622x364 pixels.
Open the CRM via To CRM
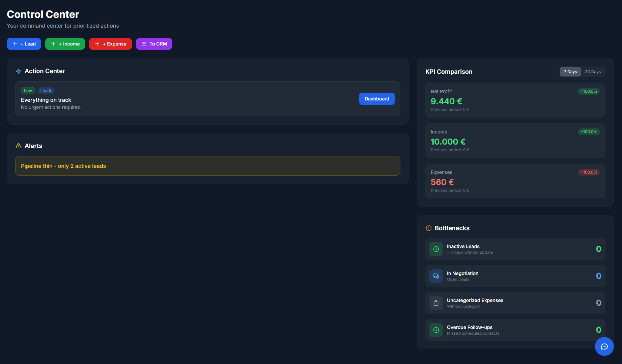[154, 43]
